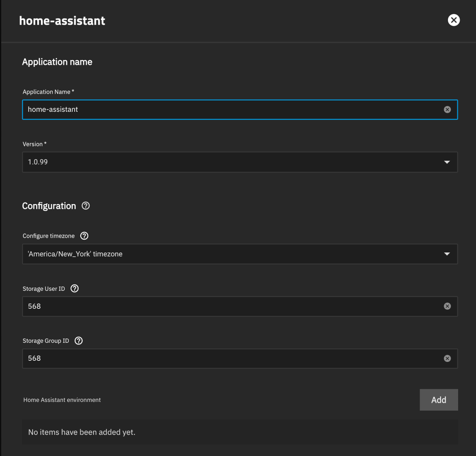This screenshot has height=456, width=476.
Task: Open the Version dropdown
Action: (240, 162)
